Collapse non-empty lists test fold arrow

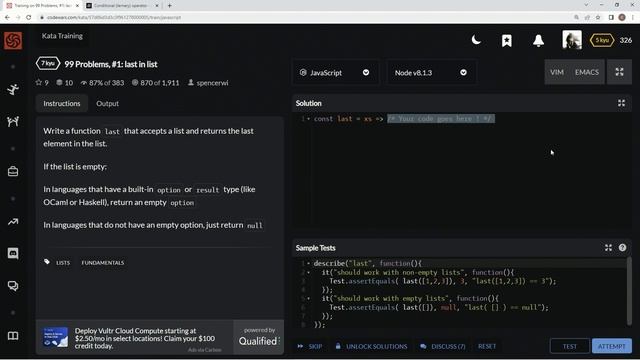308,272
